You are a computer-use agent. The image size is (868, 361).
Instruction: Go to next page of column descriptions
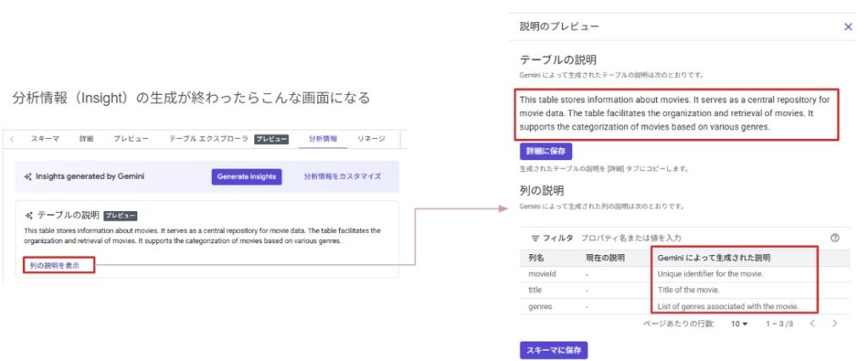[835, 324]
